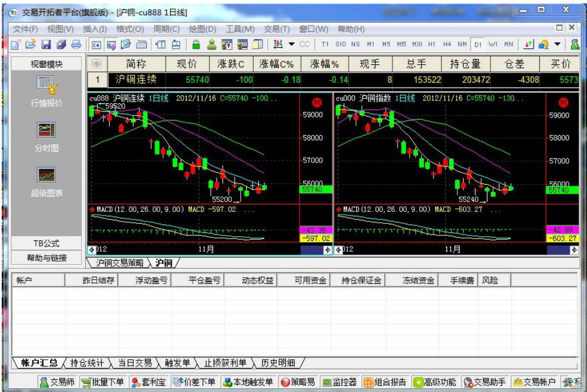This screenshot has width=587, height=392.
Task: Open 分时图 module in sidebar
Action: tap(47, 136)
